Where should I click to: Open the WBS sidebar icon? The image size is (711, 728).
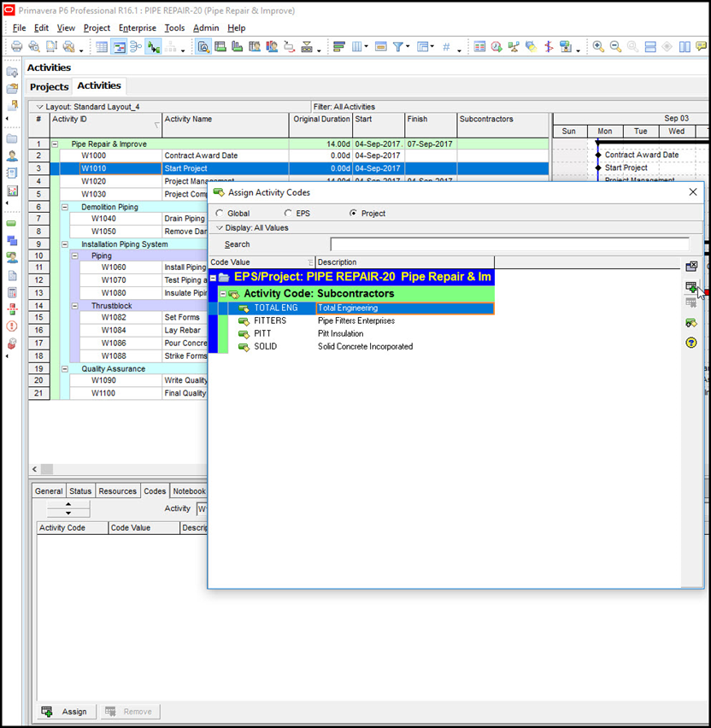click(x=12, y=240)
